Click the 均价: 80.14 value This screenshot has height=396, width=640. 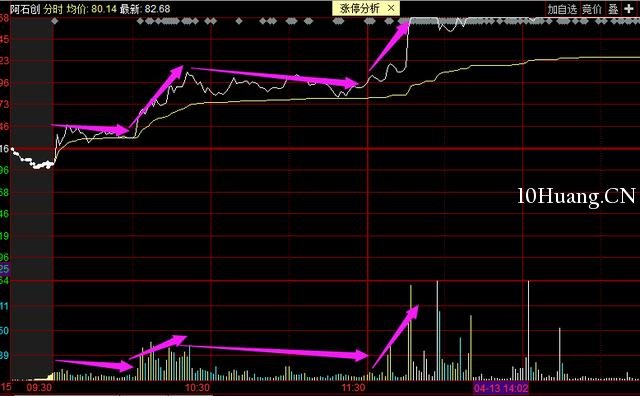coord(91,9)
